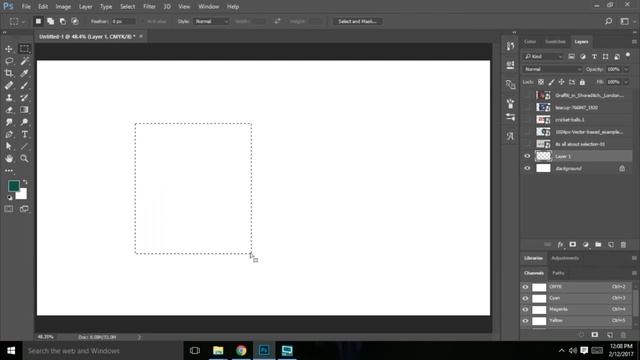Viewport: 640px width, 360px height.
Task: Select the Healing Brush tool
Action: pyautogui.click(x=9, y=85)
